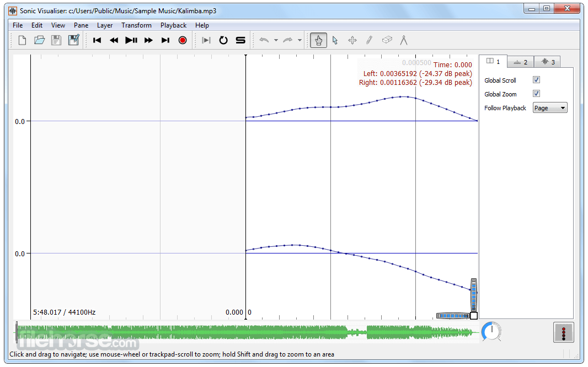Switch to layer tab 3 with waveform icon
The height and width of the screenshot is (367, 588).
(548, 62)
